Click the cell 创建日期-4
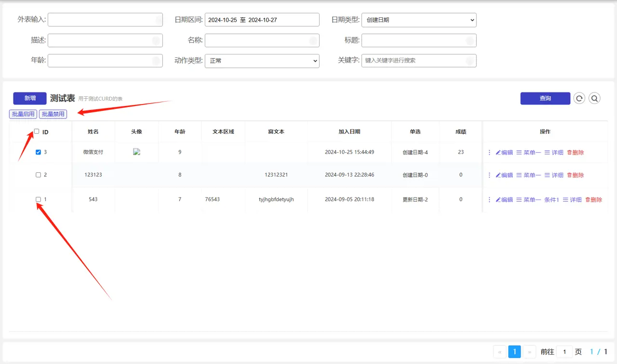 [415, 152]
